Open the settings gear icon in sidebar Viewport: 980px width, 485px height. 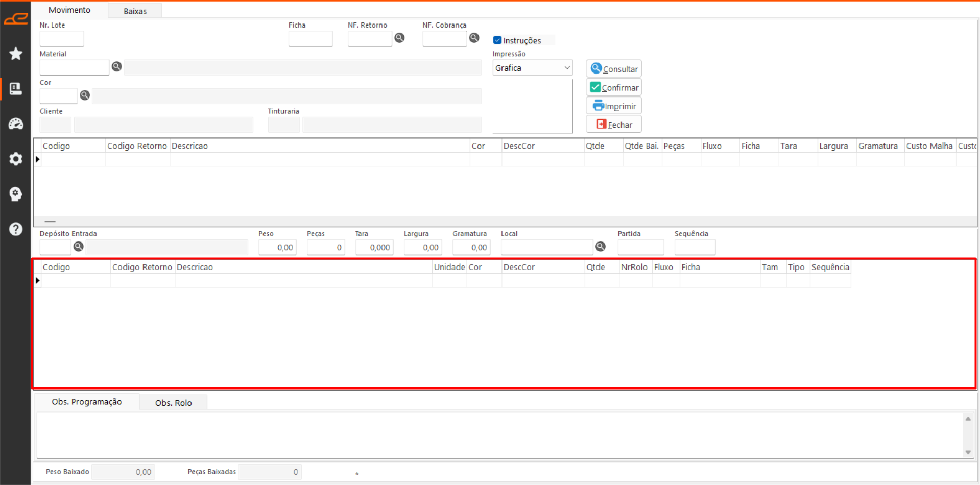(16, 159)
